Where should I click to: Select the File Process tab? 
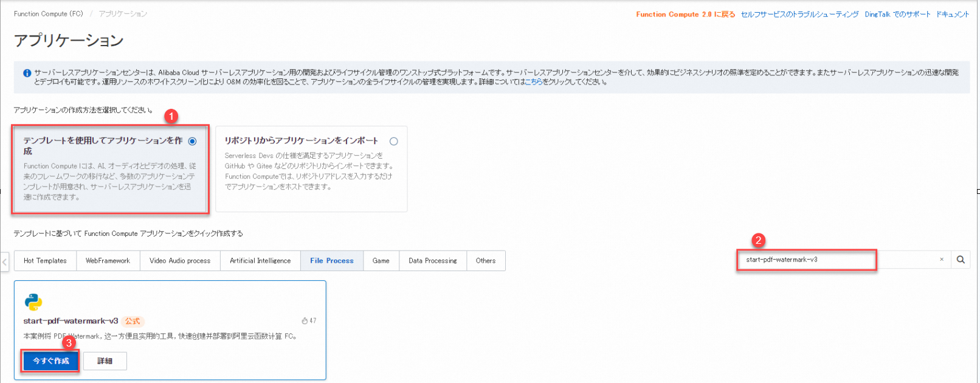[x=331, y=261]
